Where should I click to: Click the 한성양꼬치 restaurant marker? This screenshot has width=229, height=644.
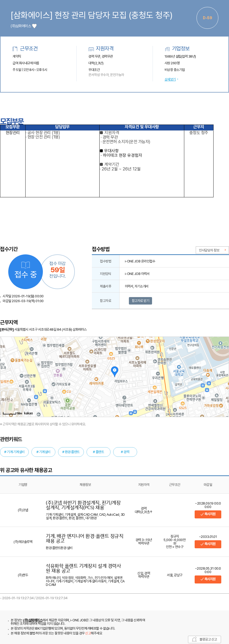[x=148, y=341]
